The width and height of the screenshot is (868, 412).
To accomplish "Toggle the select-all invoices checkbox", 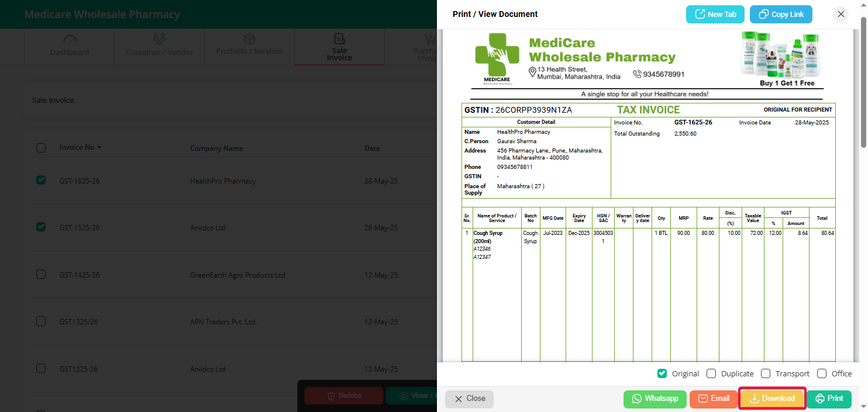I will (41, 148).
